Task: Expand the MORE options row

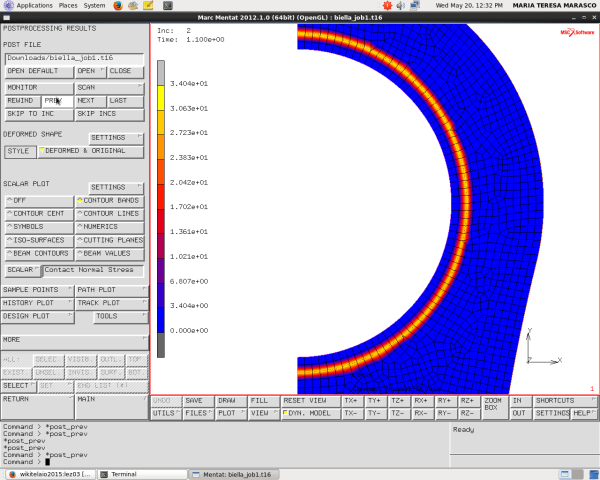Action: 75,340
